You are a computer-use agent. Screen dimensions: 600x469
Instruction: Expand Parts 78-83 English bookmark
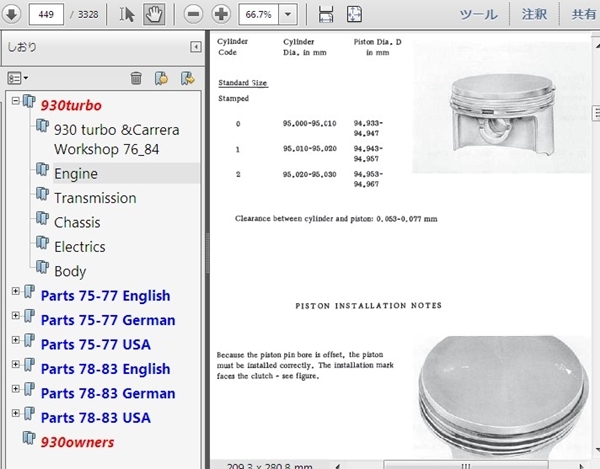(15, 364)
